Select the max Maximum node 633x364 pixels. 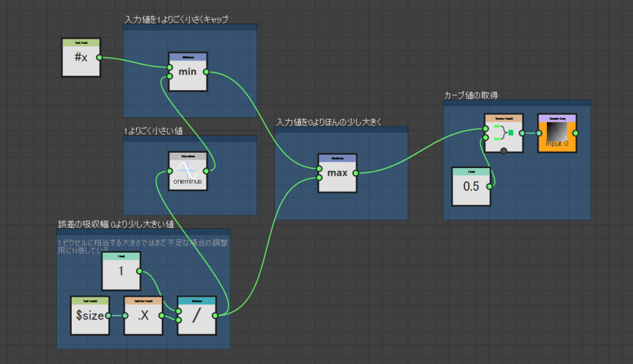pos(337,173)
